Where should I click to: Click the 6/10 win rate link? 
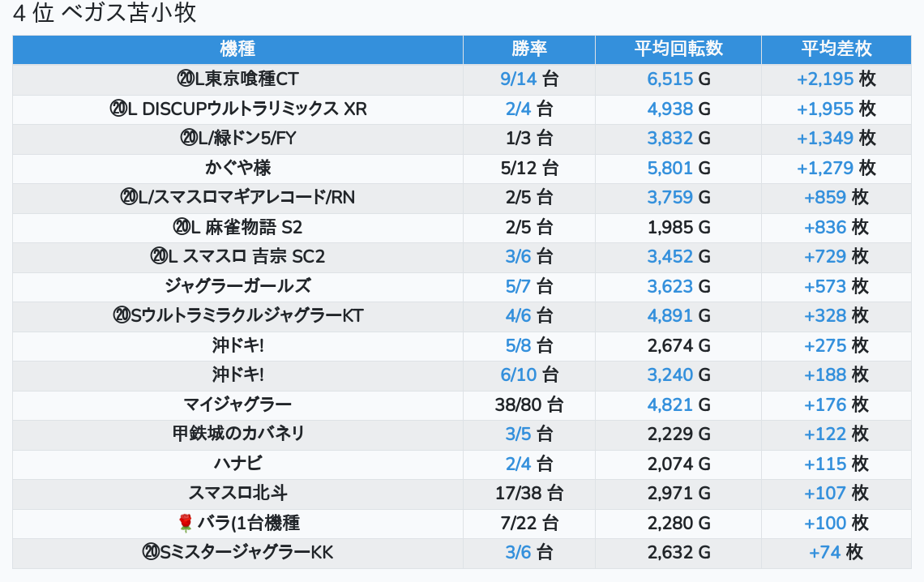(519, 374)
